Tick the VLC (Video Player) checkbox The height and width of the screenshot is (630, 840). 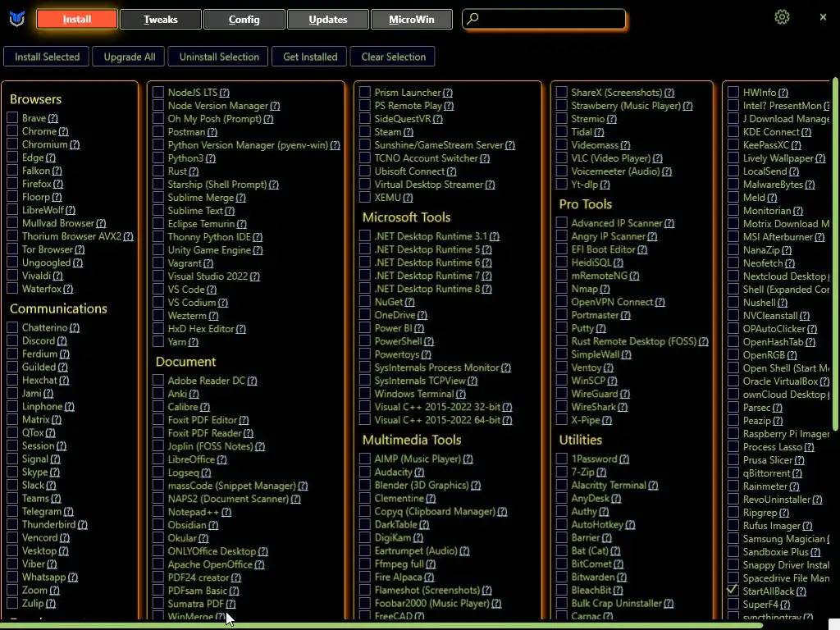tap(561, 158)
